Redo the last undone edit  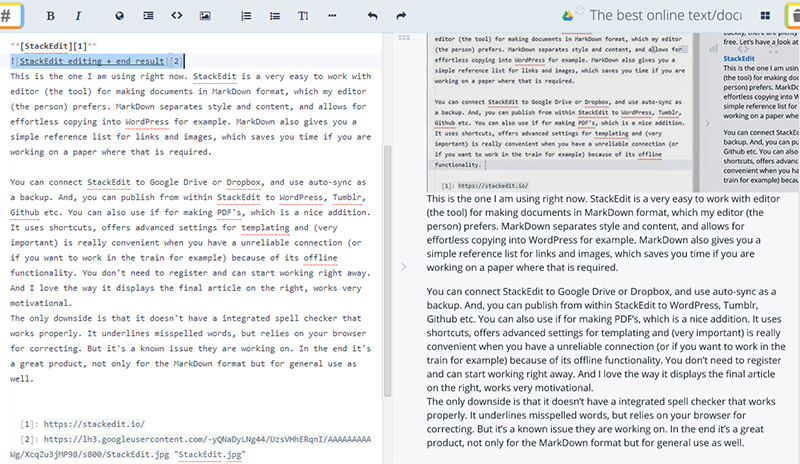(x=401, y=16)
